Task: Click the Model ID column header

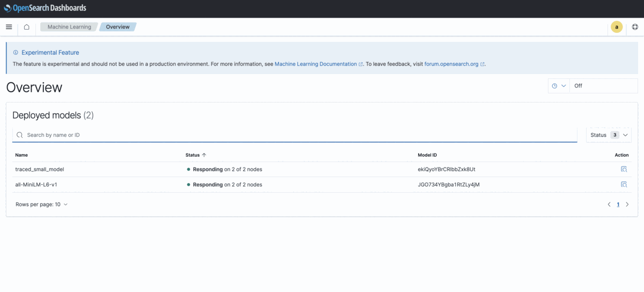Action: tap(427, 155)
